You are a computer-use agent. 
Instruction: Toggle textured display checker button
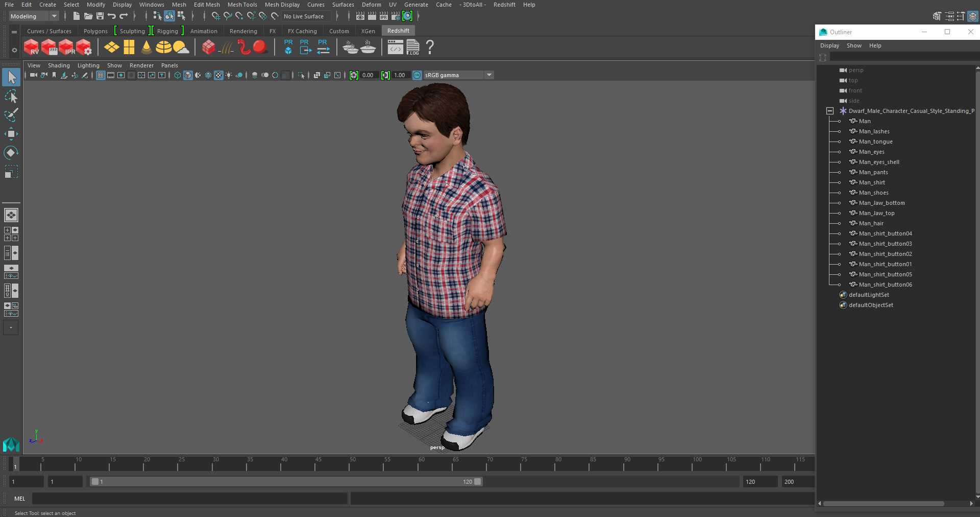tap(218, 75)
